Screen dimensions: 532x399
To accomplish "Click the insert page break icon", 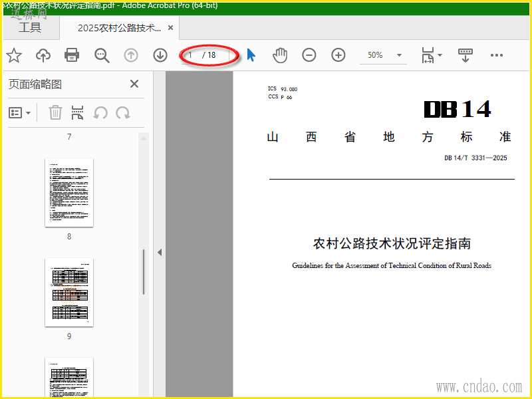I will (78, 112).
